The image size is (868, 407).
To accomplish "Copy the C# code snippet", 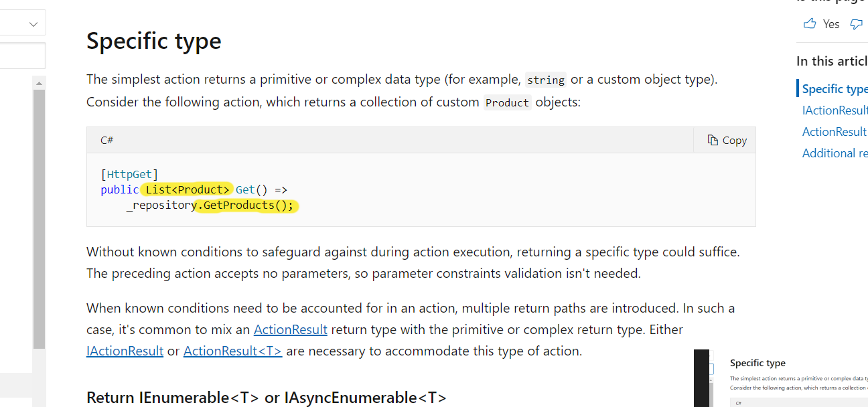I will coord(727,140).
